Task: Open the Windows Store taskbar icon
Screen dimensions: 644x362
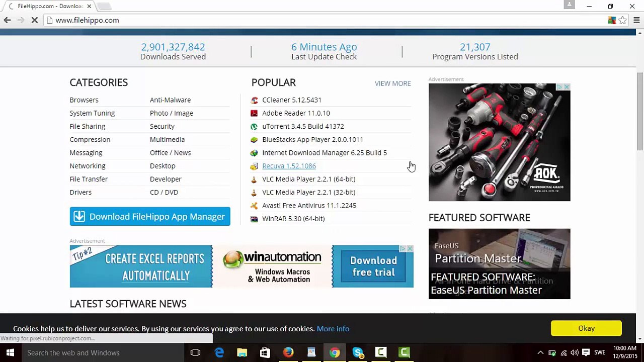Action: tap(265, 352)
